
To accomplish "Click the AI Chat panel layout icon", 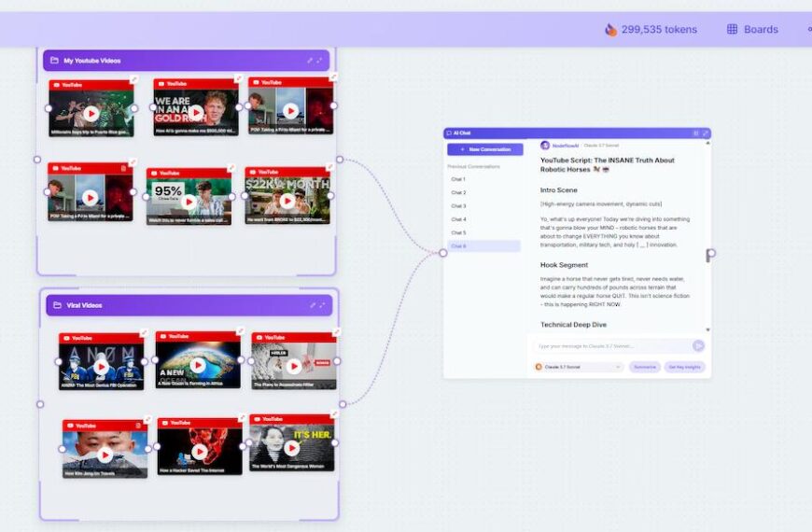I will point(696,133).
